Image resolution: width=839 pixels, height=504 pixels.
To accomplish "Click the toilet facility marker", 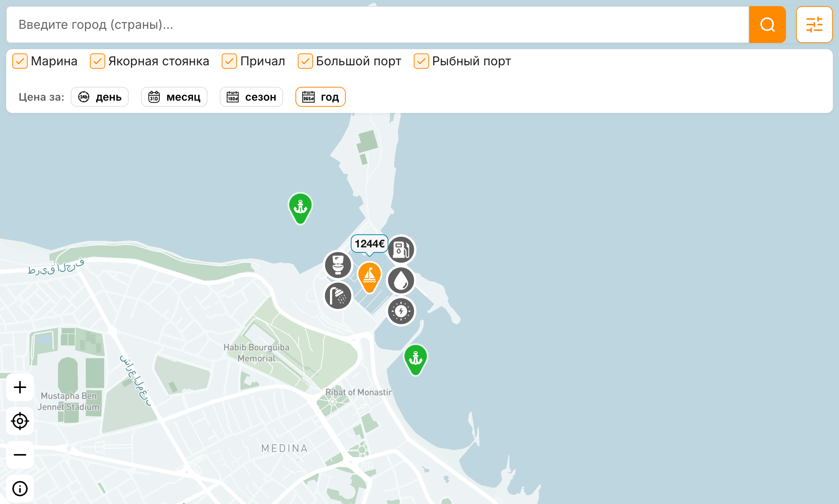I will pyautogui.click(x=338, y=265).
